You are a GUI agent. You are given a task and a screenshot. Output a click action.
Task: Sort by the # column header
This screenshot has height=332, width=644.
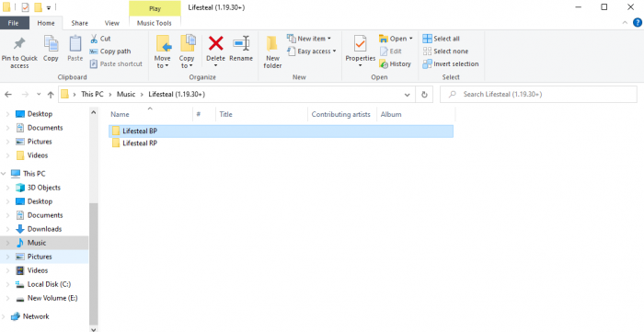204,114
